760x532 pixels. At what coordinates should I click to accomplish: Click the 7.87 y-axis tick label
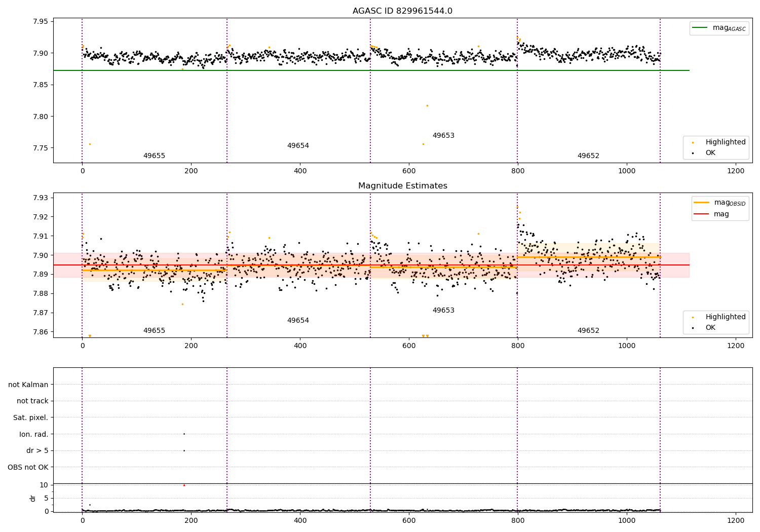40,313
